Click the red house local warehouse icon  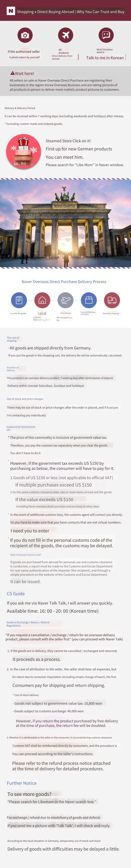point(42,300)
